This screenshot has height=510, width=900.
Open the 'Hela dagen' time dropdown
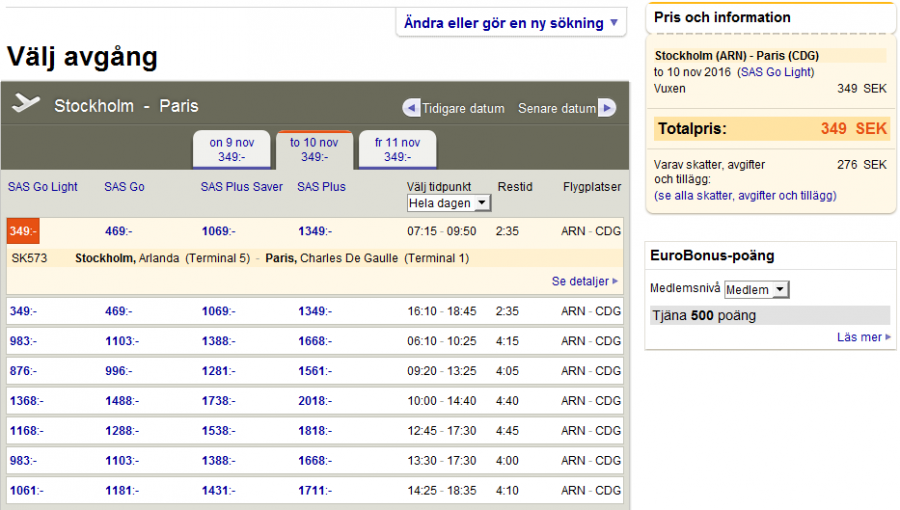449,203
